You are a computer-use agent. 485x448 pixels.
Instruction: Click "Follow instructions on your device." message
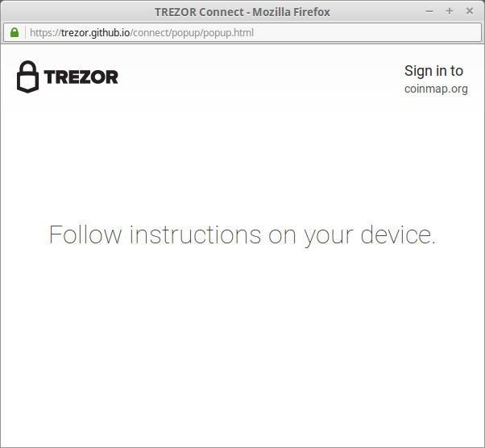(x=242, y=235)
